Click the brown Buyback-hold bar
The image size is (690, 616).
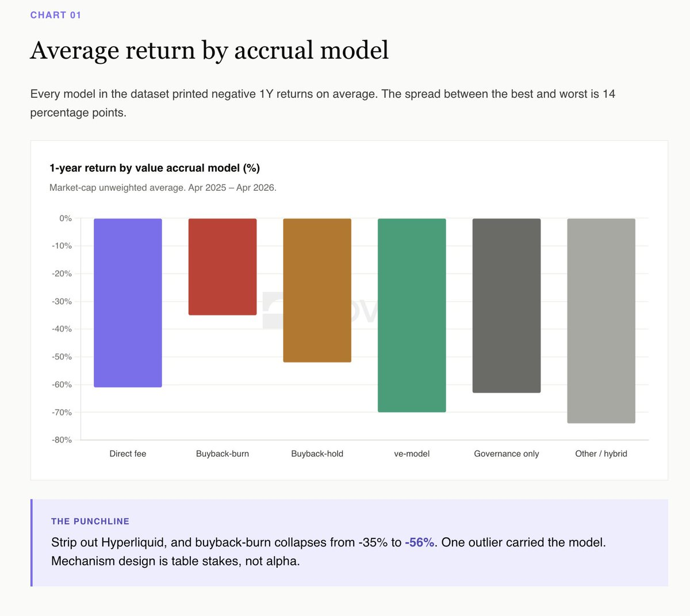pos(317,290)
